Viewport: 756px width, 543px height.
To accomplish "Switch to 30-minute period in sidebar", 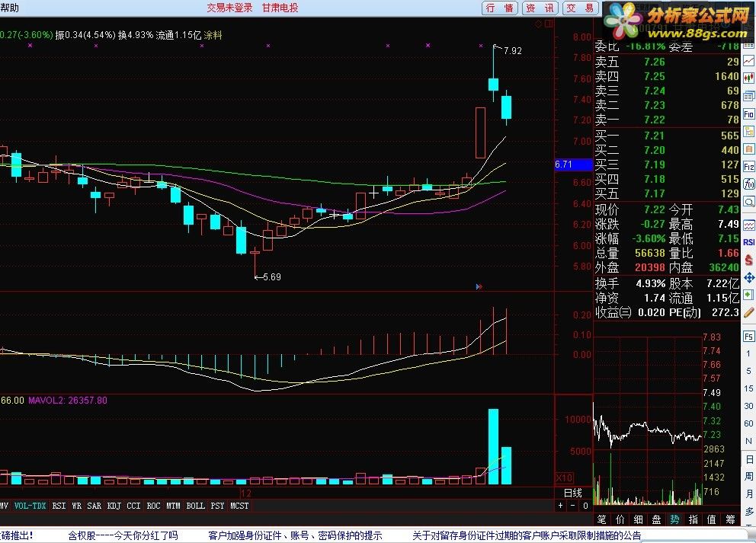I will (749, 406).
